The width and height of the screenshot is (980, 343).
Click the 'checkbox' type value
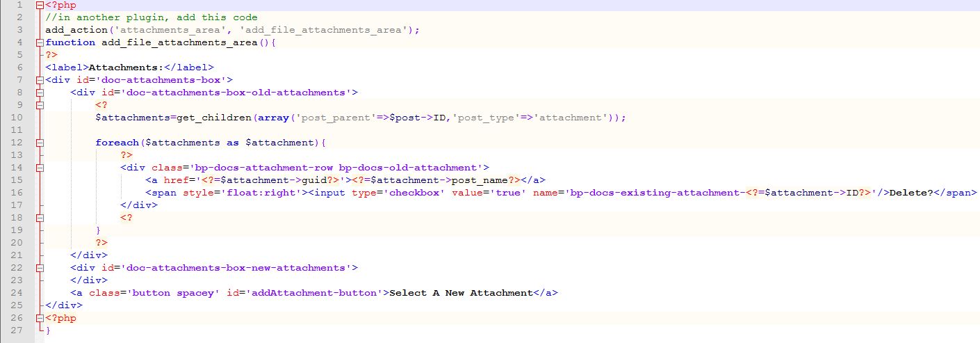click(410, 193)
